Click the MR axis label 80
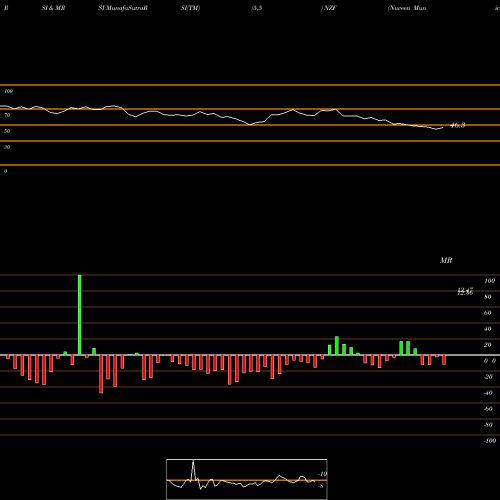The height and width of the screenshot is (500, 500). click(488, 297)
